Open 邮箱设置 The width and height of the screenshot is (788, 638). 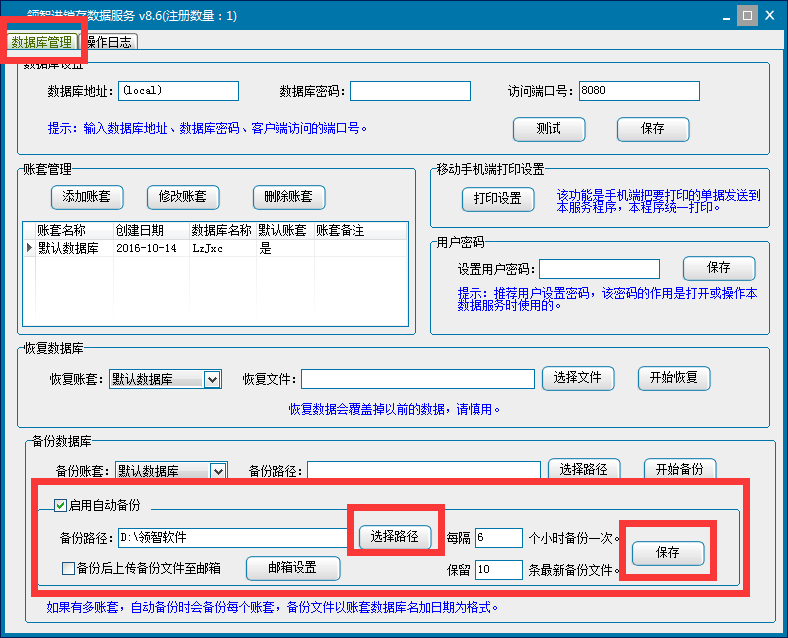(293, 568)
